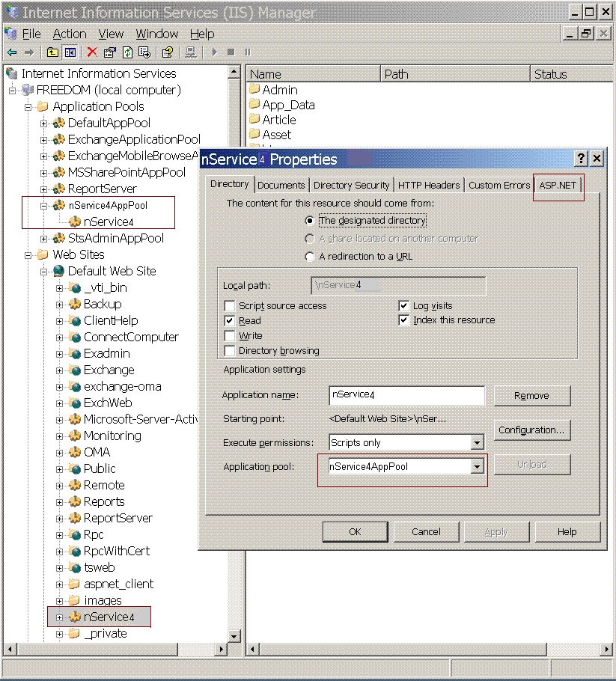Collapse the Web Sites tree node
This screenshot has height=681, width=616.
(28, 255)
